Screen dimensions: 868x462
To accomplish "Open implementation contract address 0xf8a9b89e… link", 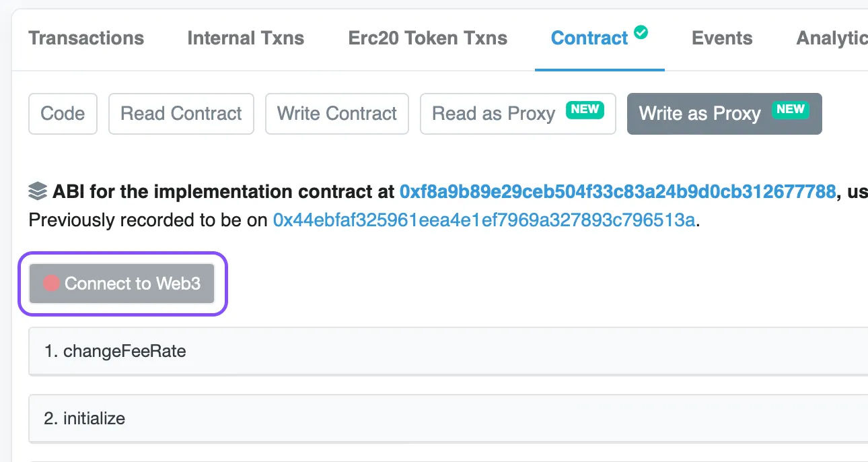I will [617, 192].
